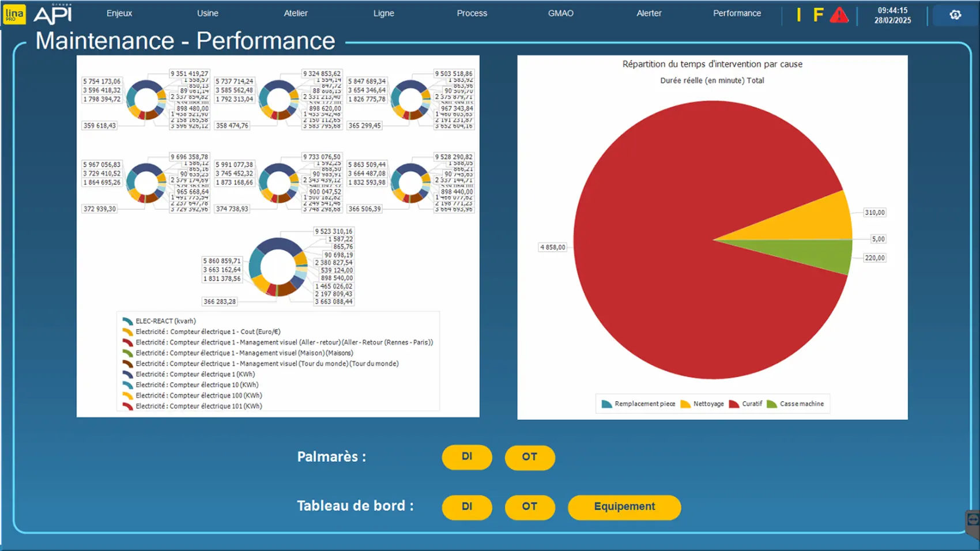This screenshot has width=980, height=551.
Task: Open Palmarès DI button
Action: click(x=466, y=457)
